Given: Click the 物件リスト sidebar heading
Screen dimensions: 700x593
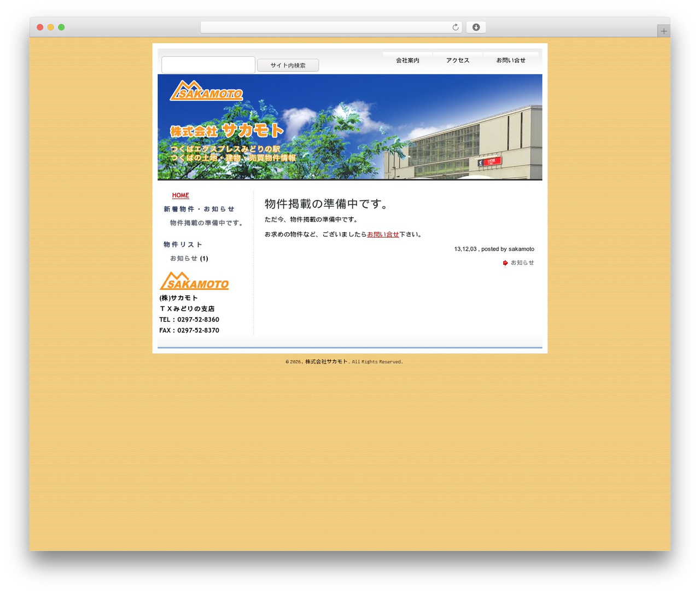Looking at the screenshot, I should [183, 245].
